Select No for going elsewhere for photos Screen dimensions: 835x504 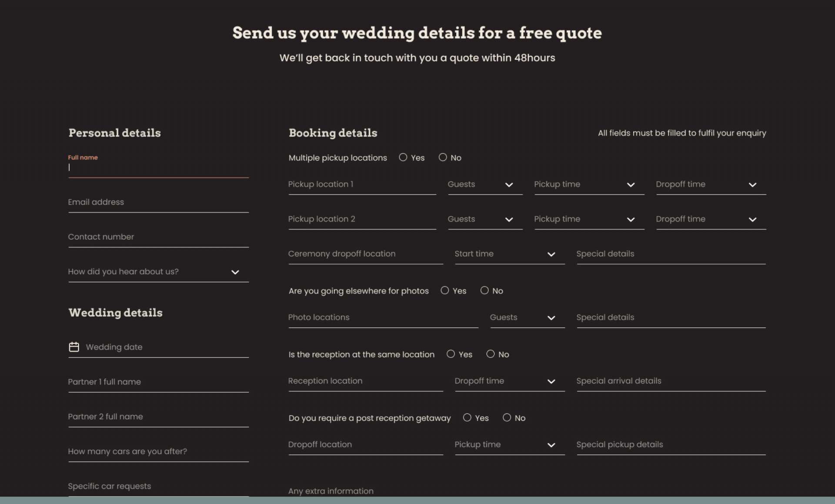pyautogui.click(x=484, y=290)
